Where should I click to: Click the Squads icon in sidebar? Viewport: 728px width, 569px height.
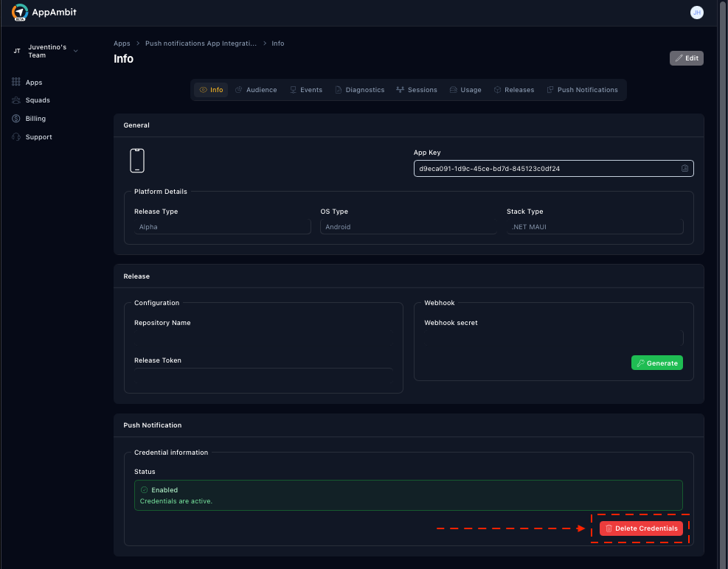(16, 100)
